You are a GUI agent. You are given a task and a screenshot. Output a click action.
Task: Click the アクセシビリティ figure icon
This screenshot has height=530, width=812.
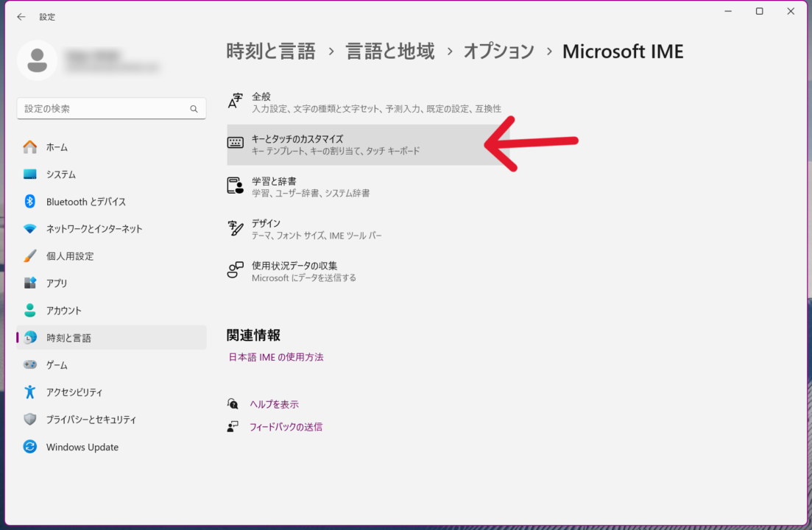click(30, 392)
